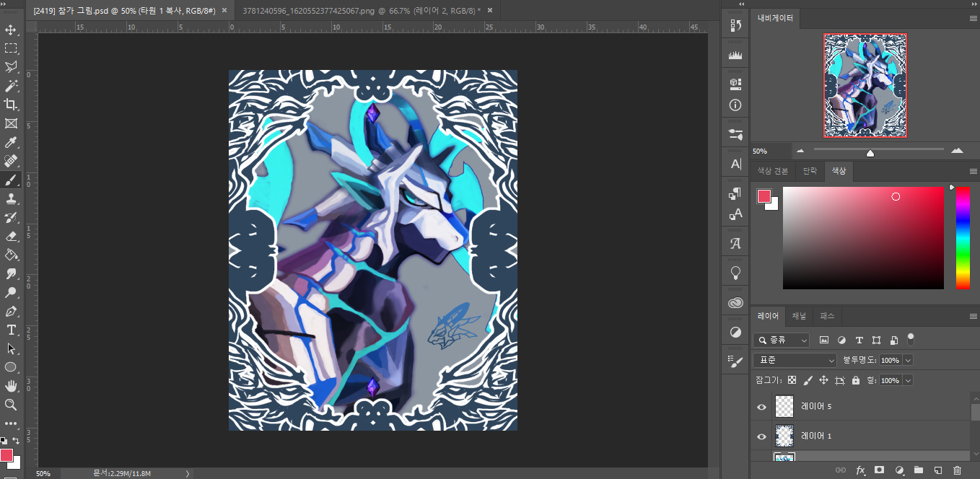Open the 종류 layer filter dropdown
This screenshot has width=980, height=479.
782,340
